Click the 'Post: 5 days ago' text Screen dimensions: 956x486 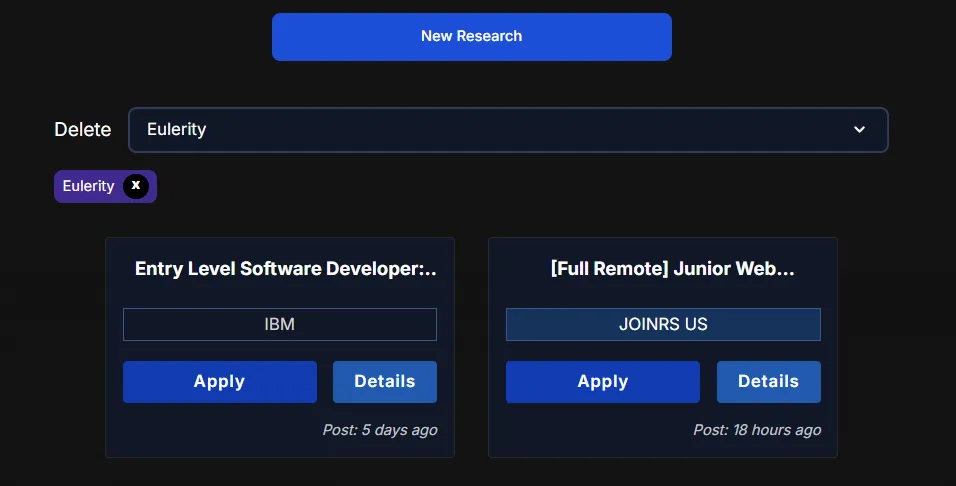(380, 430)
